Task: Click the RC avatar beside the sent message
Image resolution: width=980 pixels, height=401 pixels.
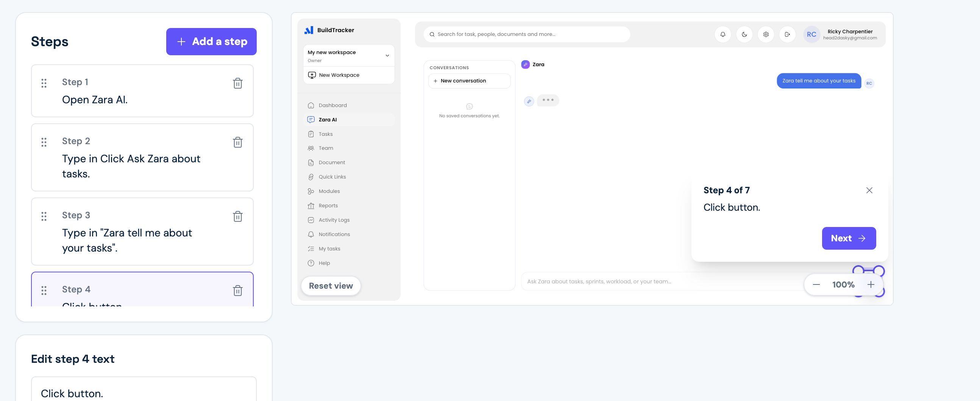Action: pyautogui.click(x=869, y=83)
